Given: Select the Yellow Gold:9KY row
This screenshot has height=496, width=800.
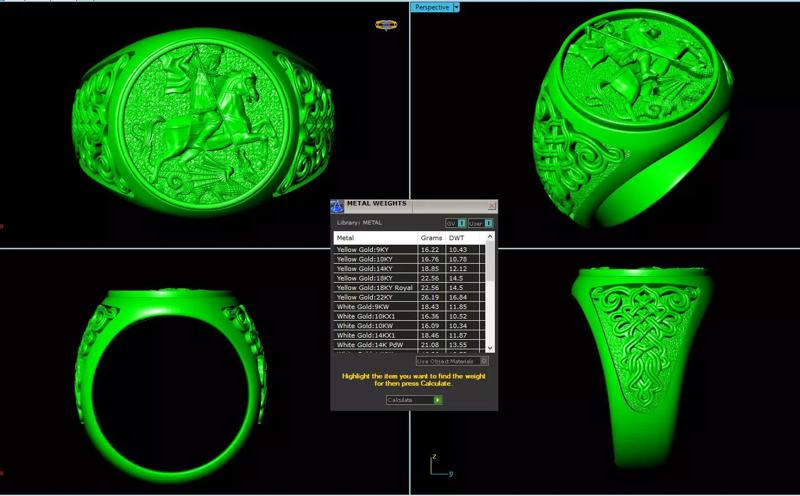Looking at the screenshot, I should pyautogui.click(x=409, y=250).
